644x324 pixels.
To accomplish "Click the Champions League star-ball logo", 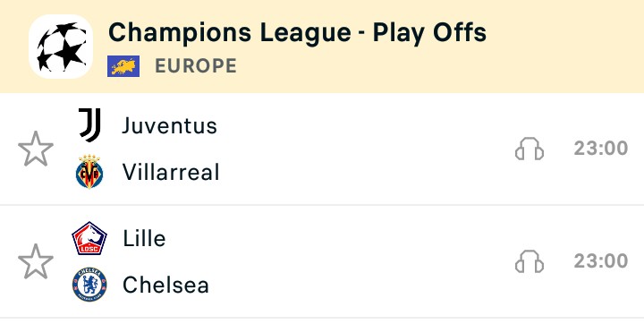I will point(61,47).
